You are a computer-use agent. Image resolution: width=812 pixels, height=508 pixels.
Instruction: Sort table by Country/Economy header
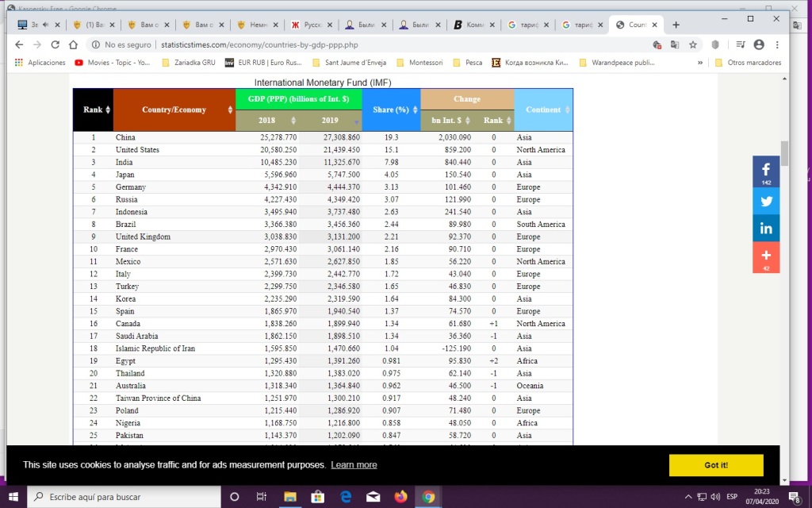click(178, 110)
